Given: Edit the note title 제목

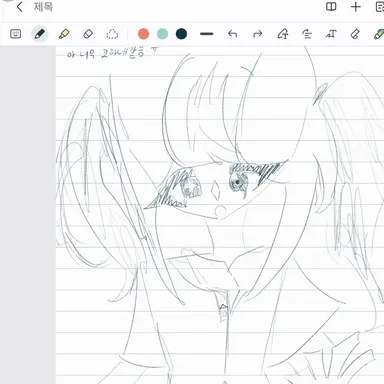Looking at the screenshot, I should click(x=43, y=7).
